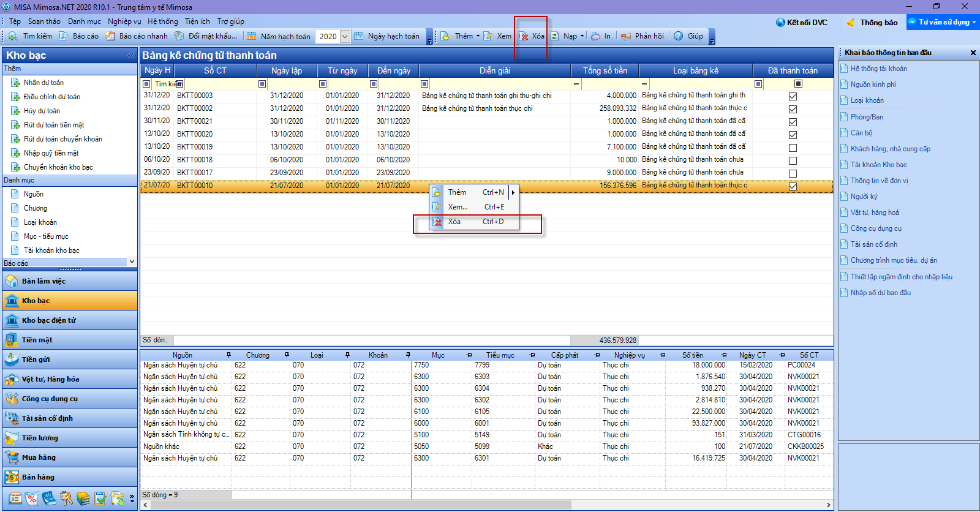This screenshot has width=980, height=512.
Task: Click the box with green arrow icon
Action: click(x=118, y=499)
